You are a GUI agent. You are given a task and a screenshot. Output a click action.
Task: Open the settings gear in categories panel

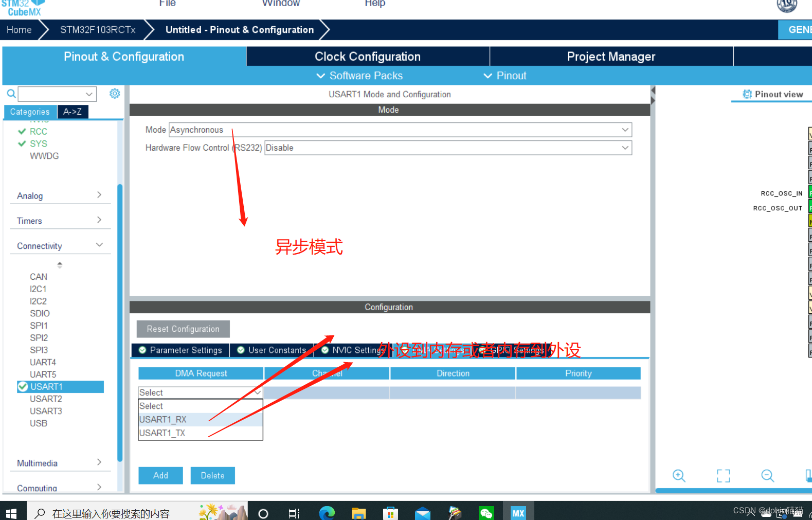coord(115,94)
